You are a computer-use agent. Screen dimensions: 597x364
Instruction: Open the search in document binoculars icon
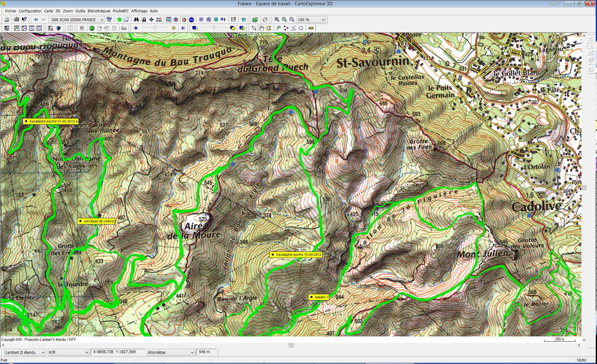[x=144, y=20]
